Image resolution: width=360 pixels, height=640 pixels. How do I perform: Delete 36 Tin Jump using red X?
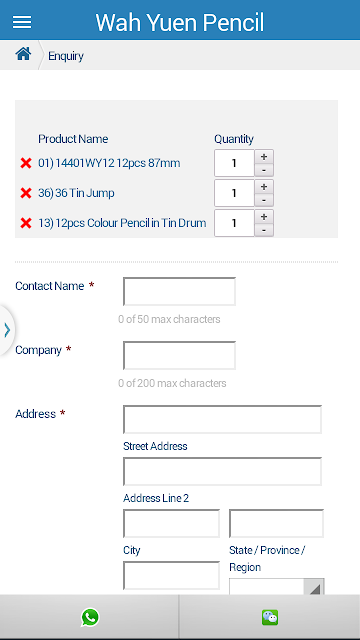26,193
